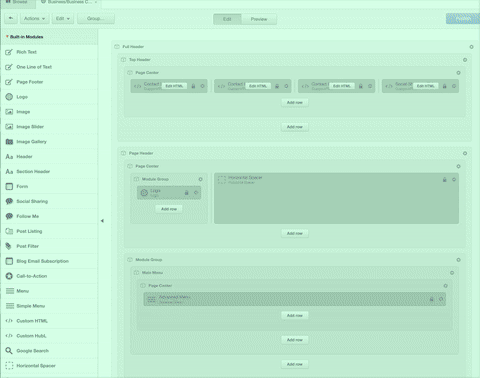
Task: Switch to Preview mode tab
Action: point(259,19)
